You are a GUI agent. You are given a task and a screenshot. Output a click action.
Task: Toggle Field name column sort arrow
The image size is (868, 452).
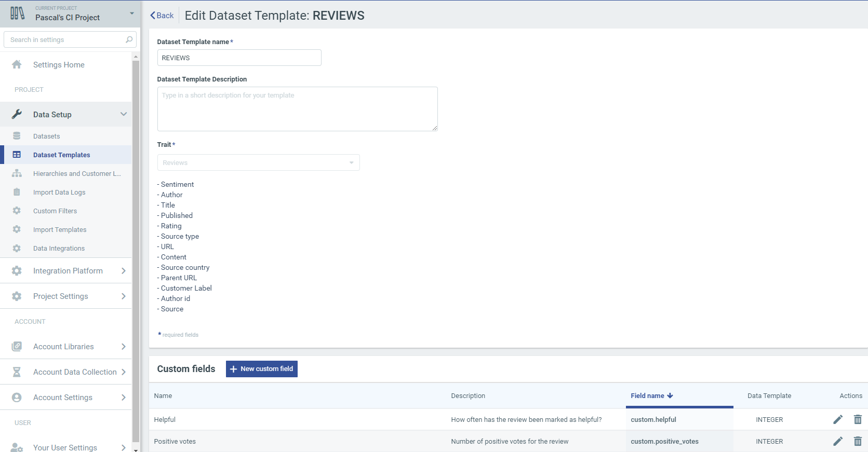tap(670, 395)
